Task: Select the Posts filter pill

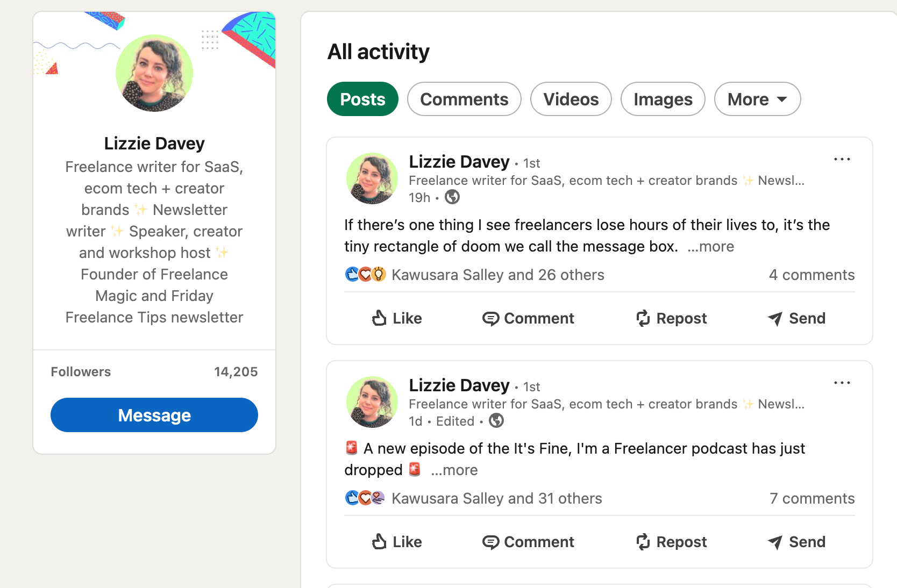Action: [362, 99]
